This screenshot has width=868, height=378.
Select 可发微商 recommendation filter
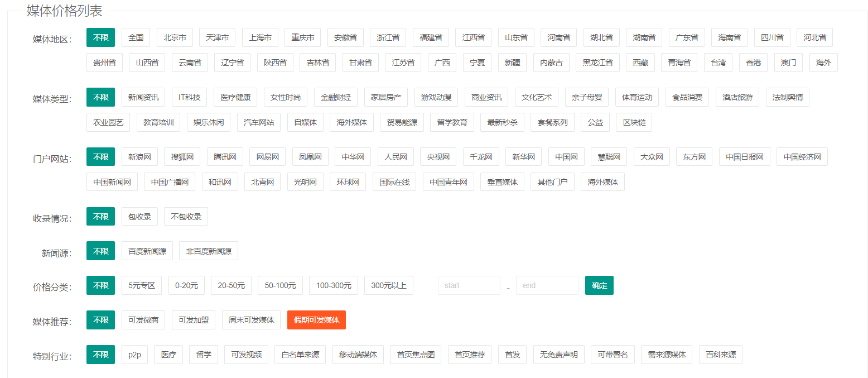click(143, 320)
